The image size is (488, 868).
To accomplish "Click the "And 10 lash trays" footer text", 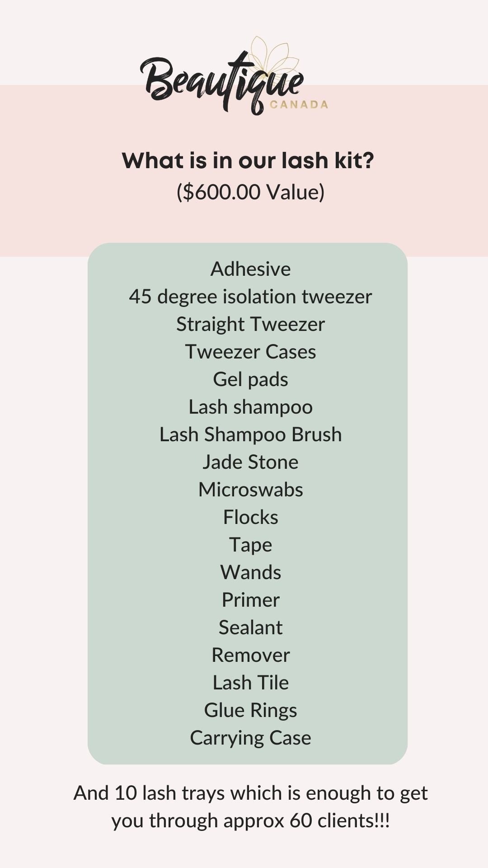I will [x=250, y=807].
